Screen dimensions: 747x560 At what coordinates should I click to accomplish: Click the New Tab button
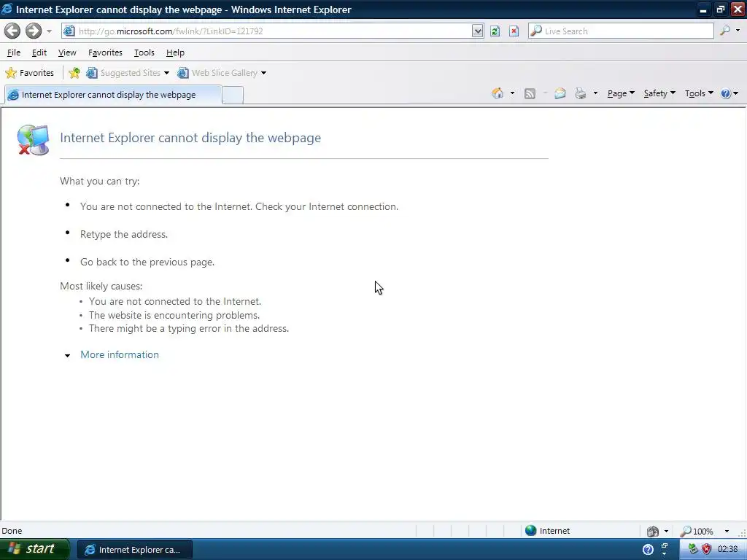tap(233, 95)
